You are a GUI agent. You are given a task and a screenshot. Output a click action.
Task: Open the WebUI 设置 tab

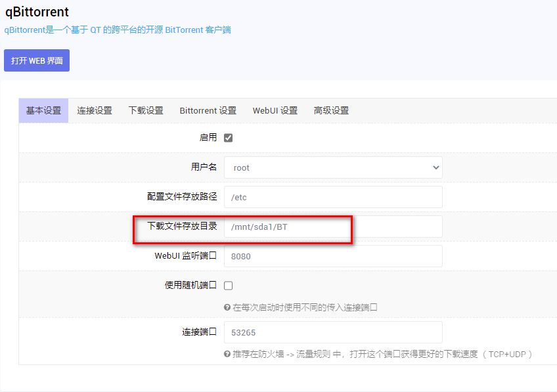click(275, 110)
